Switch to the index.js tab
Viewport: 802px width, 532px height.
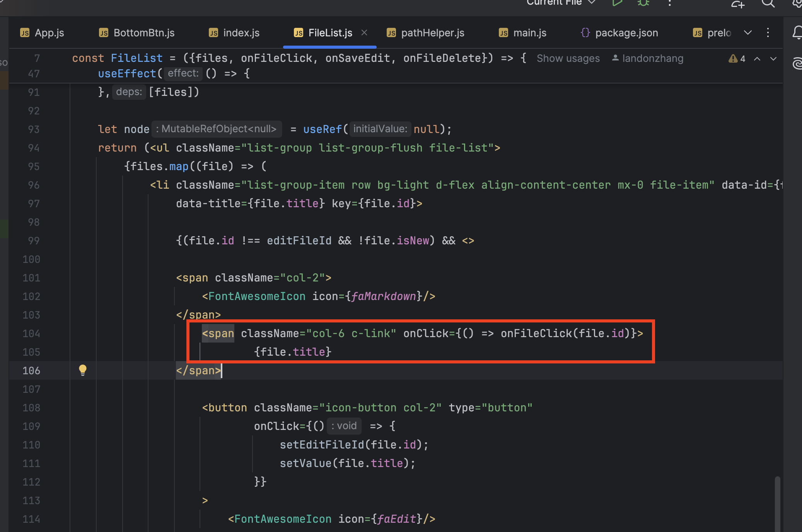(x=234, y=33)
